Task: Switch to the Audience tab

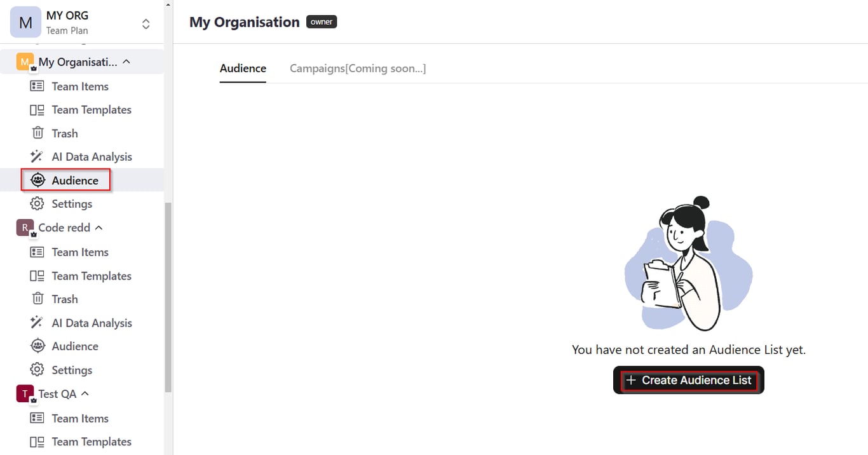Action: (x=243, y=68)
